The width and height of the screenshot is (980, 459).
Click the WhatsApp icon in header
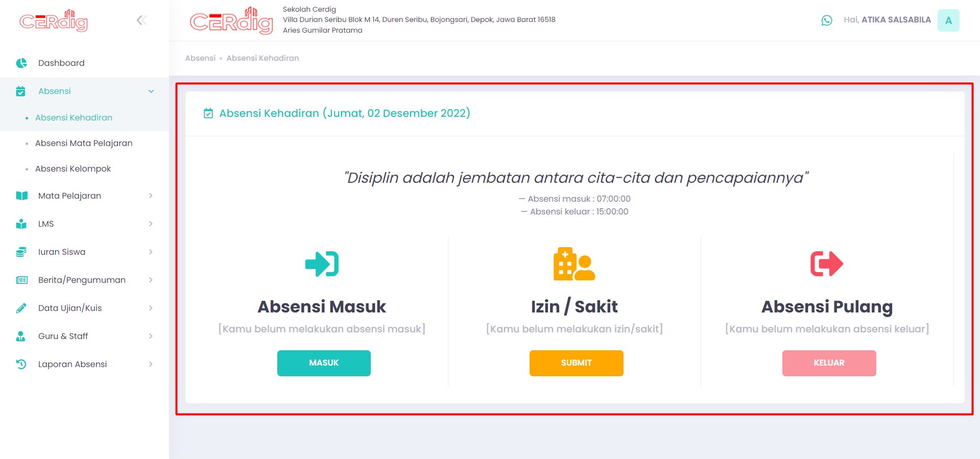[826, 20]
